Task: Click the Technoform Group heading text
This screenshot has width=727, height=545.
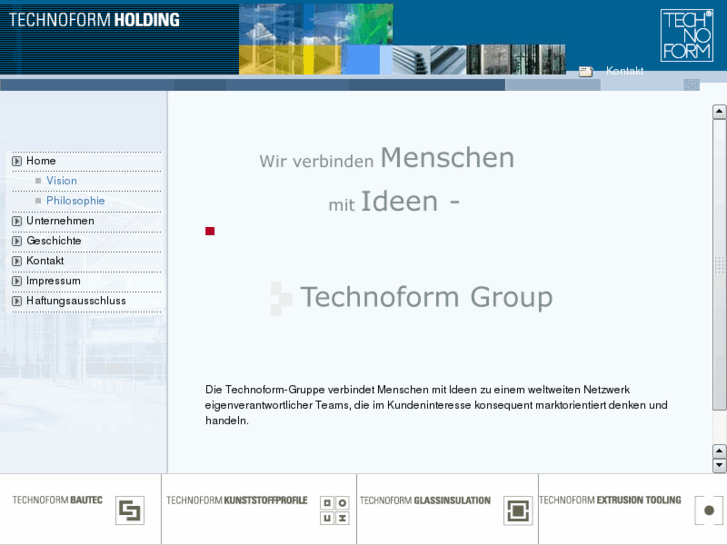Action: point(426,297)
